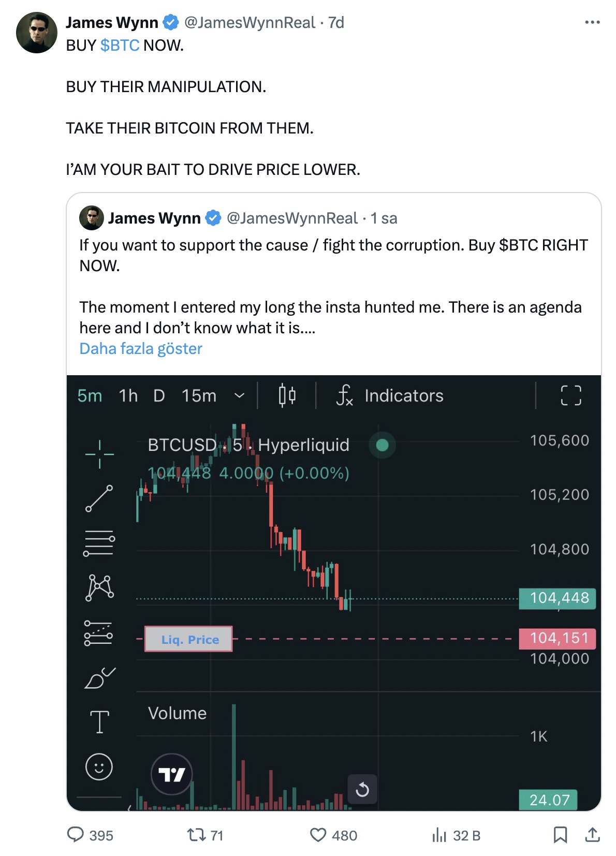Toggle fullscreen mode on the chart
616x856 pixels.
[571, 395]
